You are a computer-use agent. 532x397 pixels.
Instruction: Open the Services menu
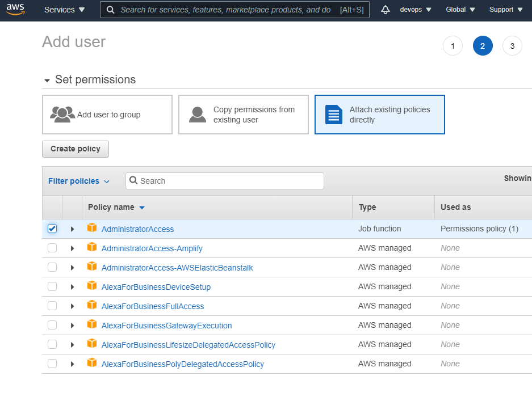coord(64,10)
